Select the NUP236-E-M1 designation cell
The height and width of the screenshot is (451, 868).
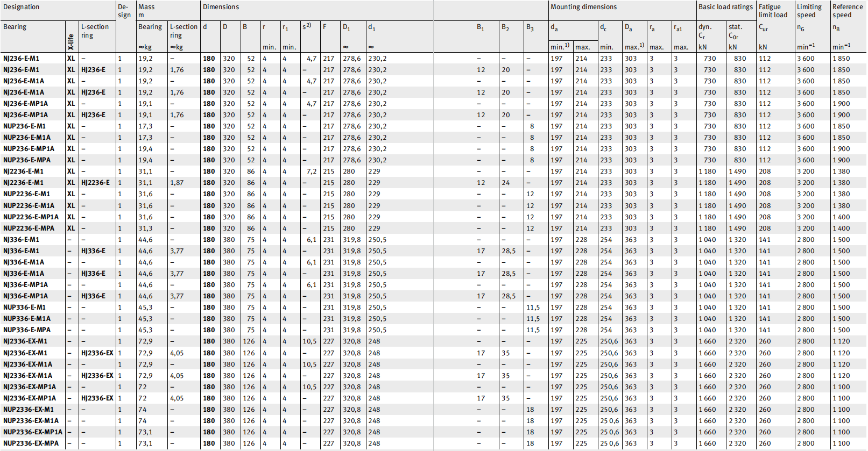click(x=24, y=126)
